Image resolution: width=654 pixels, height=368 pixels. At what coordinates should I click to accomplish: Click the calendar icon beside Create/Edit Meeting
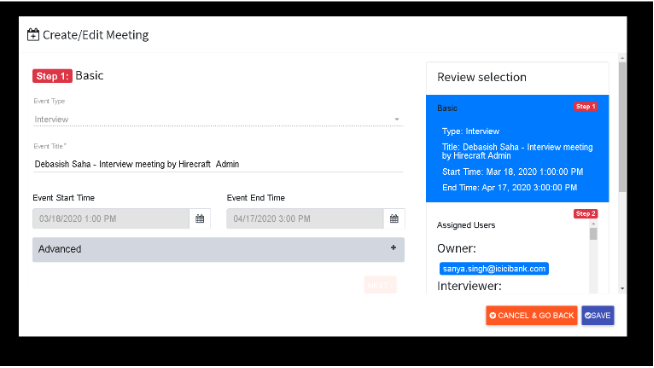tap(33, 35)
